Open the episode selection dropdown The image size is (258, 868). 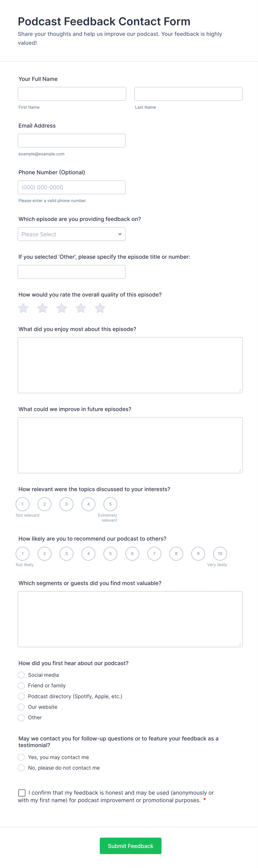pyautogui.click(x=72, y=234)
